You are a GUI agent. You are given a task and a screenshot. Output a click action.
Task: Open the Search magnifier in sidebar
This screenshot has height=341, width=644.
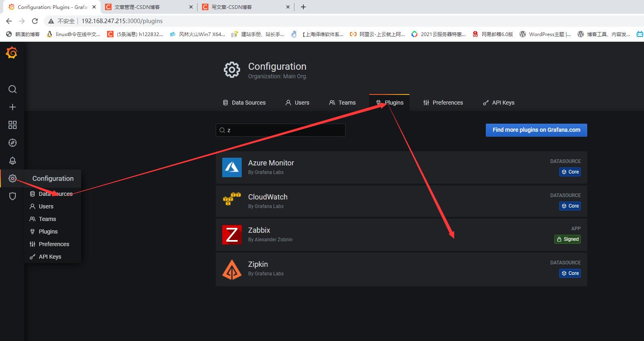point(13,89)
